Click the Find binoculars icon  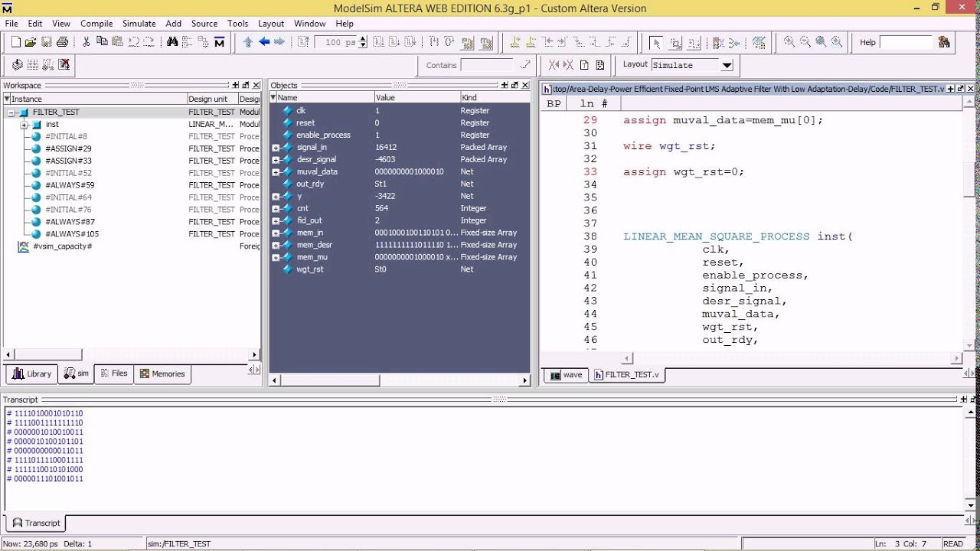[172, 42]
